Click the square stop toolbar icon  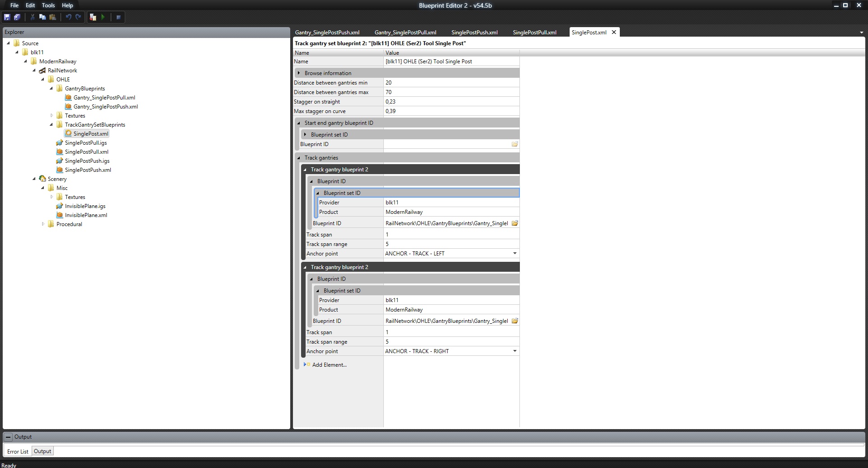[118, 17]
